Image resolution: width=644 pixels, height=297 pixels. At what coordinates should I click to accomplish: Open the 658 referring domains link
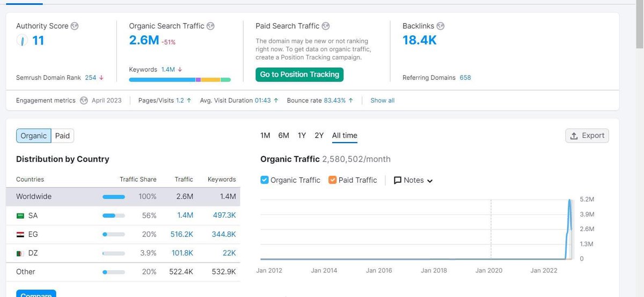coord(465,78)
